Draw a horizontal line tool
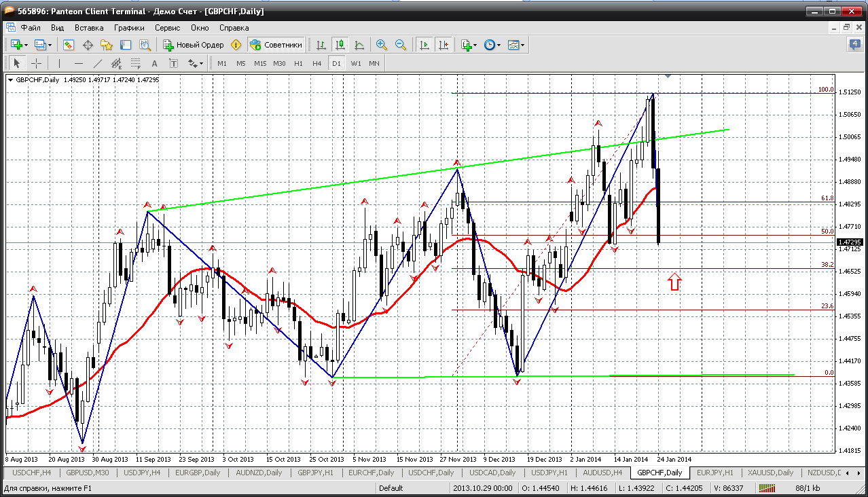This screenshot has width=868, height=497. coord(78,63)
